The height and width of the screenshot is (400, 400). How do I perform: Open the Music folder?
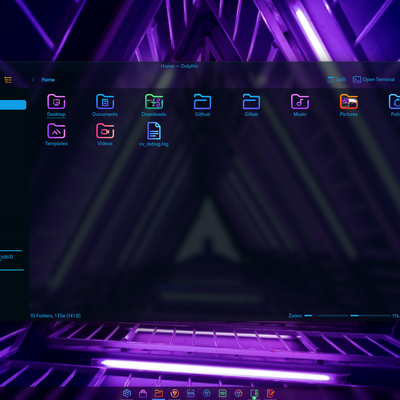coord(300,105)
